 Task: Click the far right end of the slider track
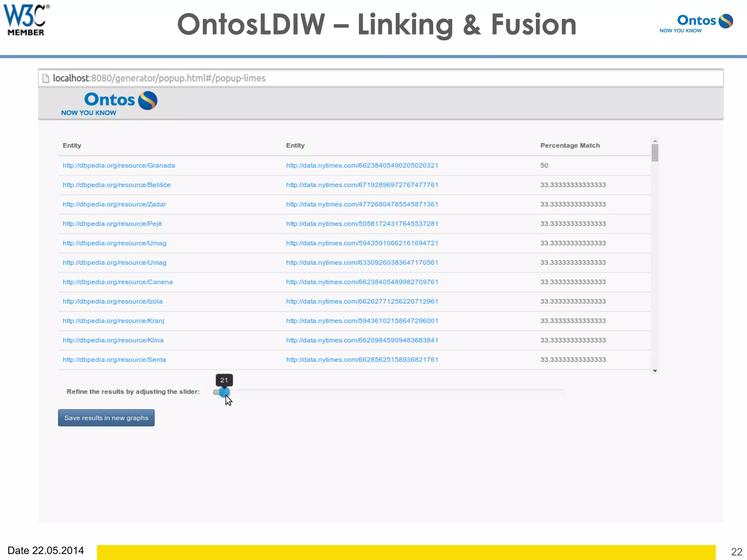point(562,392)
